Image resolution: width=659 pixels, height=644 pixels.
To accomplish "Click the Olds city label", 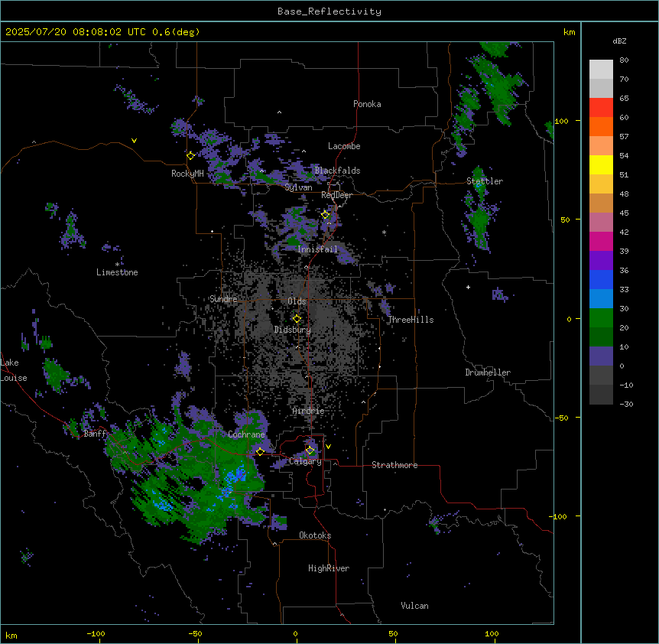I will pos(297,301).
